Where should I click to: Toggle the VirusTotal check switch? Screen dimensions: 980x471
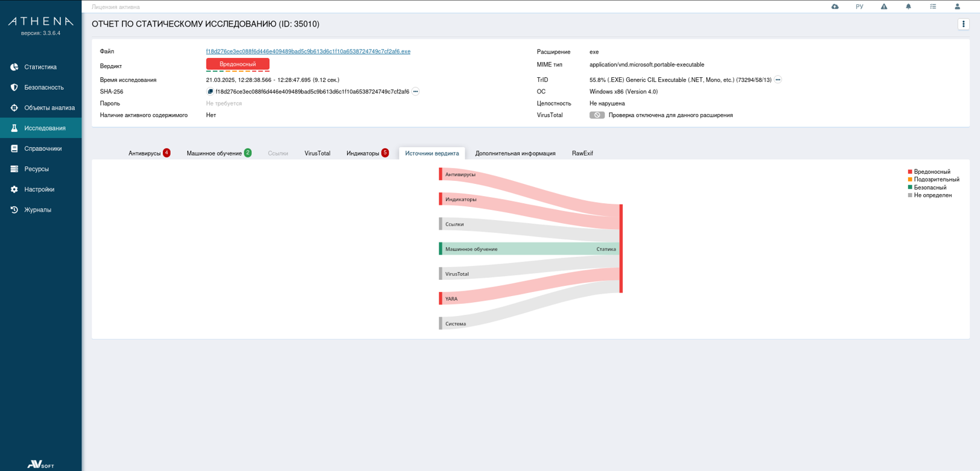tap(597, 115)
